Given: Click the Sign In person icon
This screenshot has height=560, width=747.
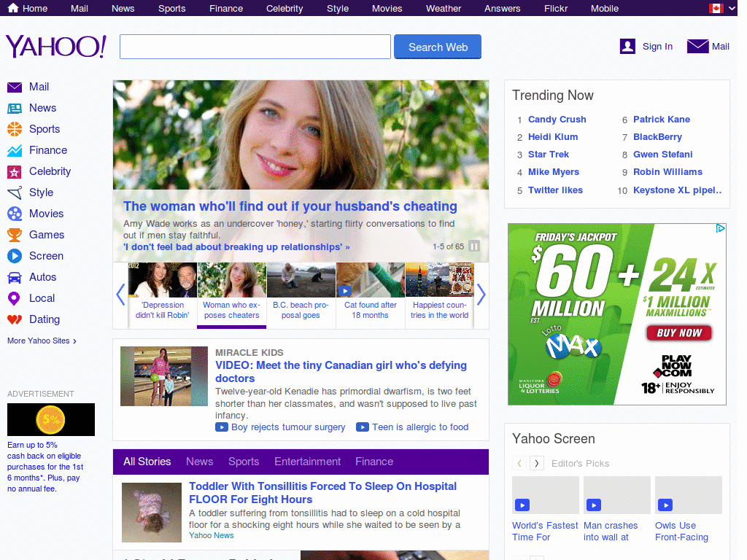Looking at the screenshot, I should point(627,46).
